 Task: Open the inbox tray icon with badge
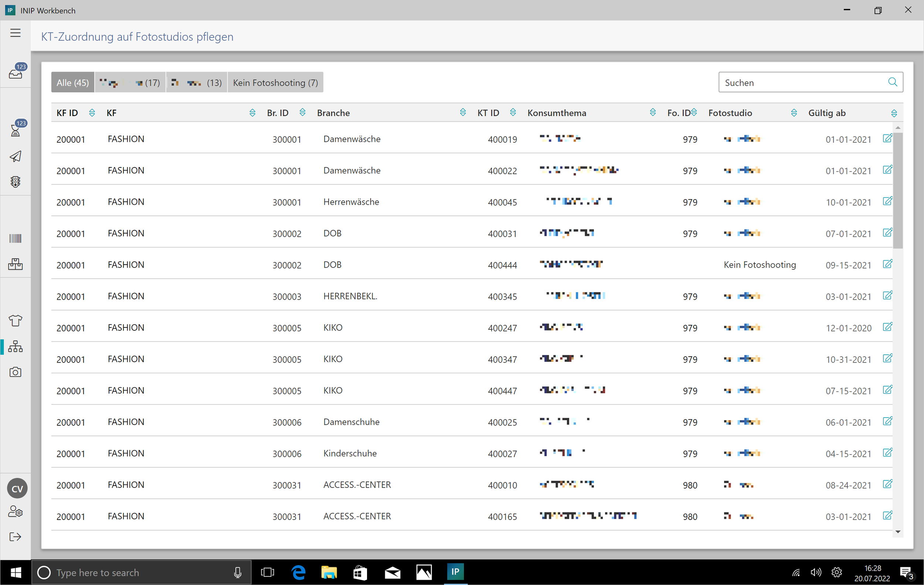point(16,73)
